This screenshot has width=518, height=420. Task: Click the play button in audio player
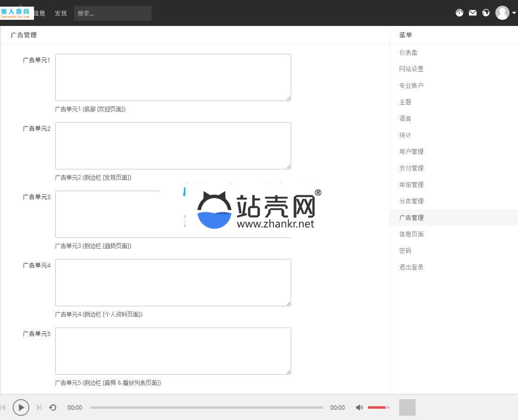[x=21, y=407]
